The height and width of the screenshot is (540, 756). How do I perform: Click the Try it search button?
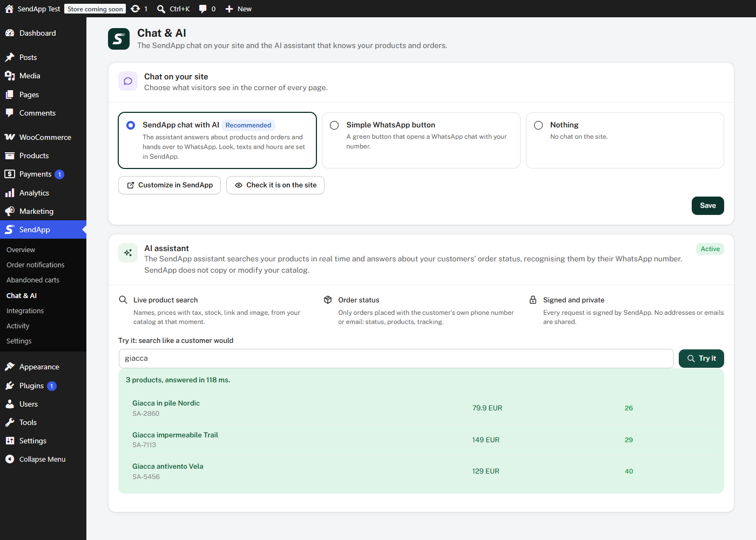(701, 359)
